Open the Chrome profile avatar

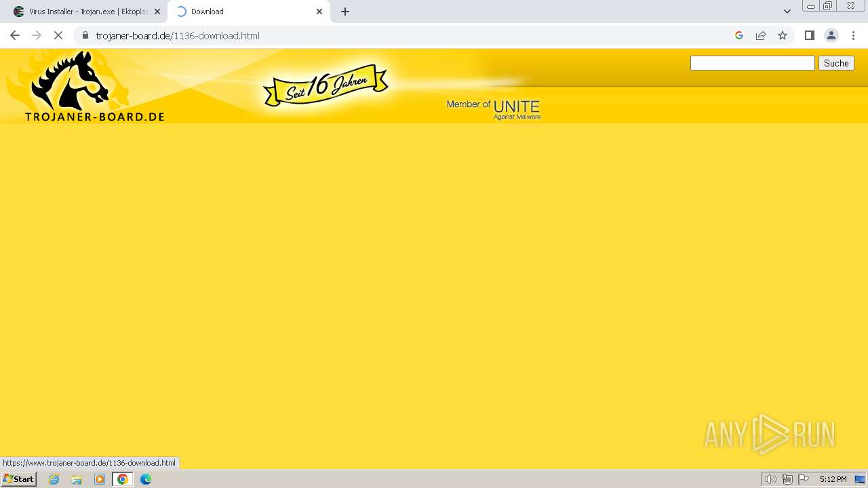(x=831, y=35)
